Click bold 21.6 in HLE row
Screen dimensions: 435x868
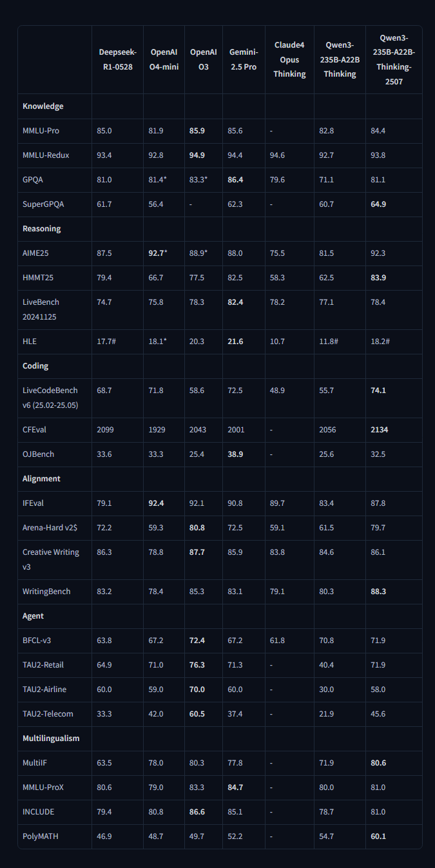click(235, 342)
